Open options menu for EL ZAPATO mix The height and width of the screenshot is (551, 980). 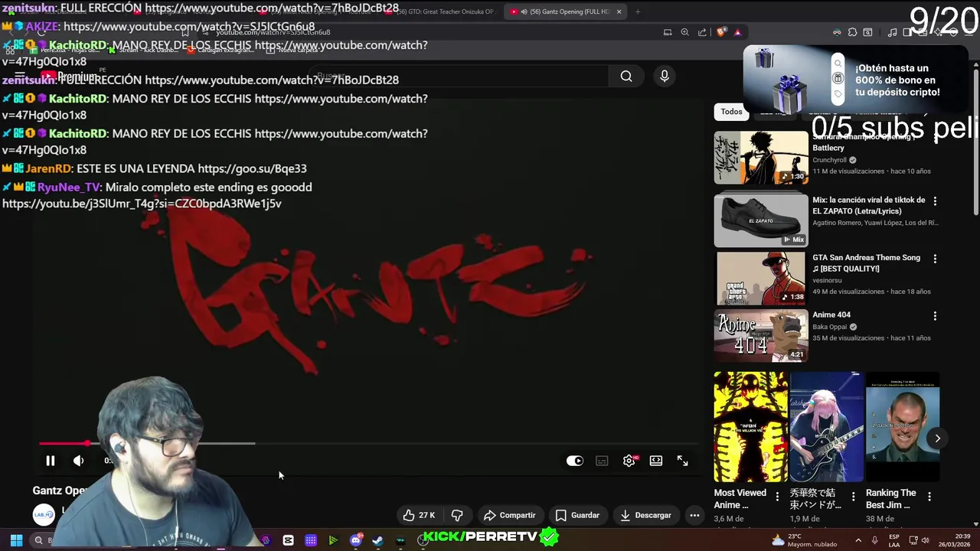935,201
